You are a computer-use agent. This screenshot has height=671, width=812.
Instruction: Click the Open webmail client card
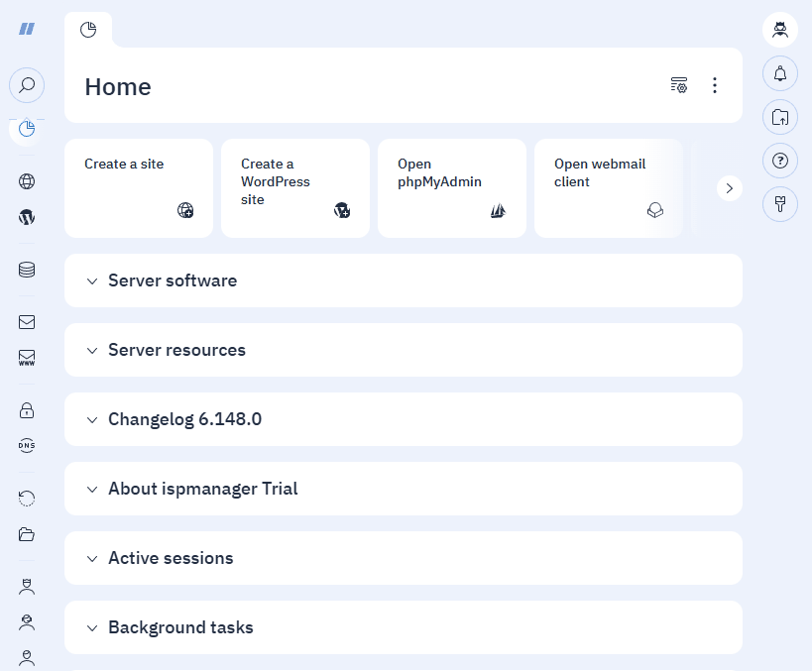[609, 188]
